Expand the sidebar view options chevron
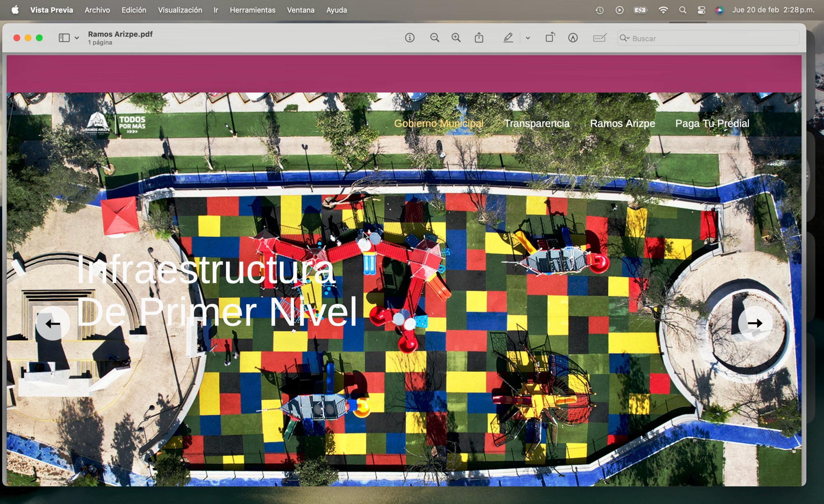Screen dimensions: 824x504 coord(77,38)
